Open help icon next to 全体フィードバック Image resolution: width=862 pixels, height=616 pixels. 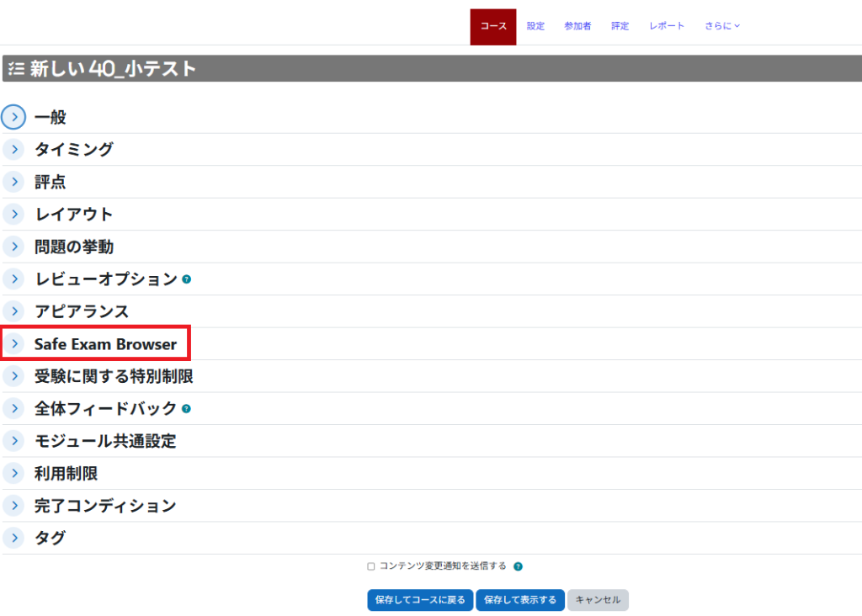coord(186,409)
